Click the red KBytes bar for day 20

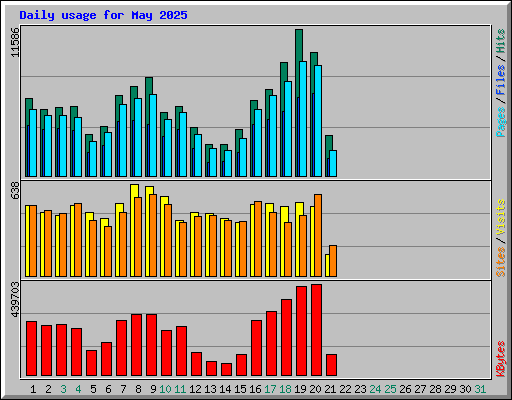click(316, 330)
